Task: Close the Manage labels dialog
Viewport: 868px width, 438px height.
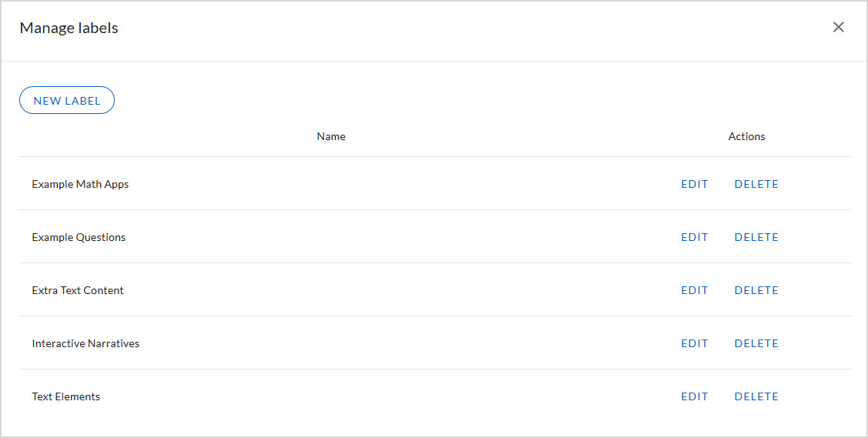Action: [x=839, y=28]
